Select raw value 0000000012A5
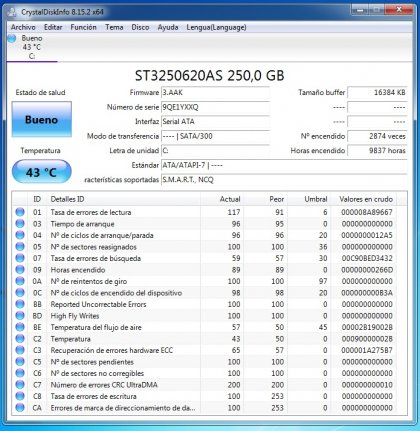The image size is (420, 431). tap(367, 235)
